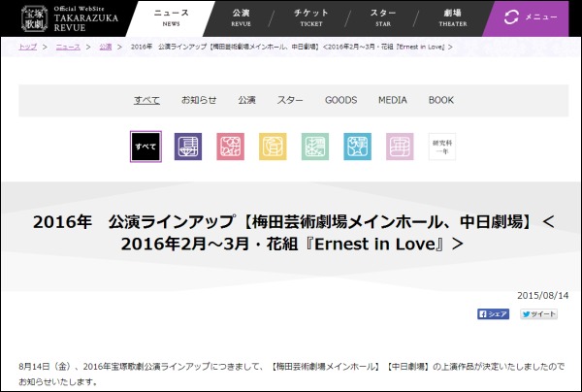Go to the チケット TICKET tab
582x392 pixels.
tap(311, 18)
